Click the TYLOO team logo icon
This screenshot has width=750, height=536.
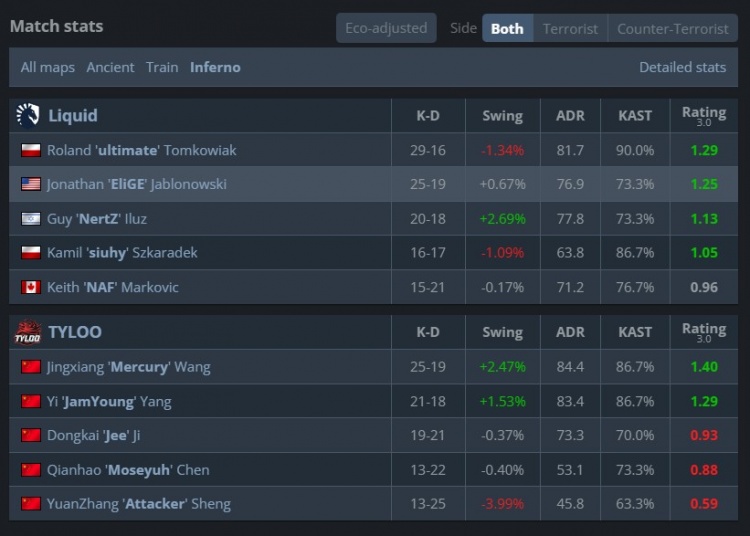point(27,333)
